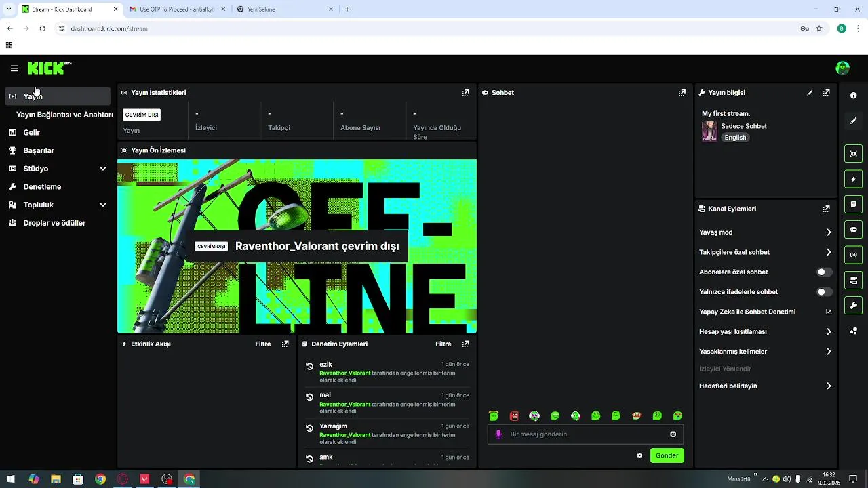Click the three-dots layout icon in the right sidebar
Viewport: 868px width, 488px height.
pos(854,331)
